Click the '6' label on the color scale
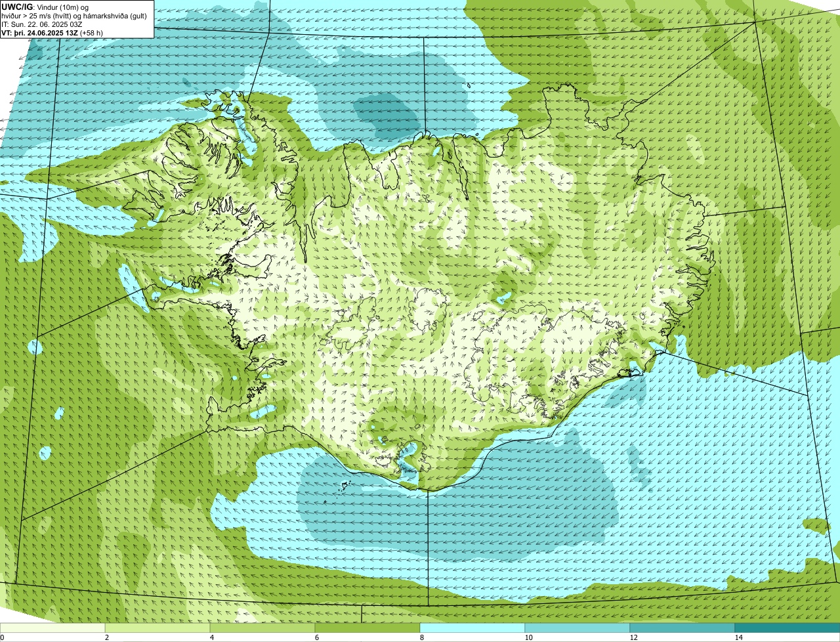 point(316,637)
